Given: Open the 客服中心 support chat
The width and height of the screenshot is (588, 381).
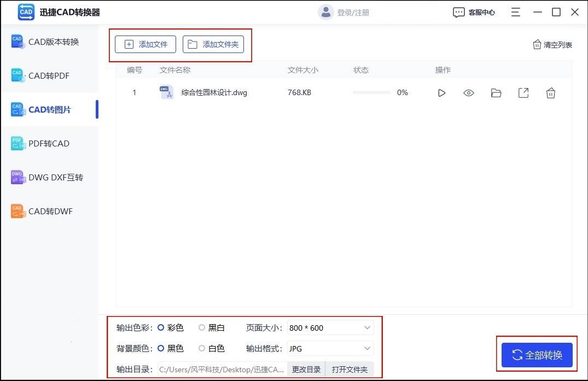Looking at the screenshot, I should [x=474, y=13].
